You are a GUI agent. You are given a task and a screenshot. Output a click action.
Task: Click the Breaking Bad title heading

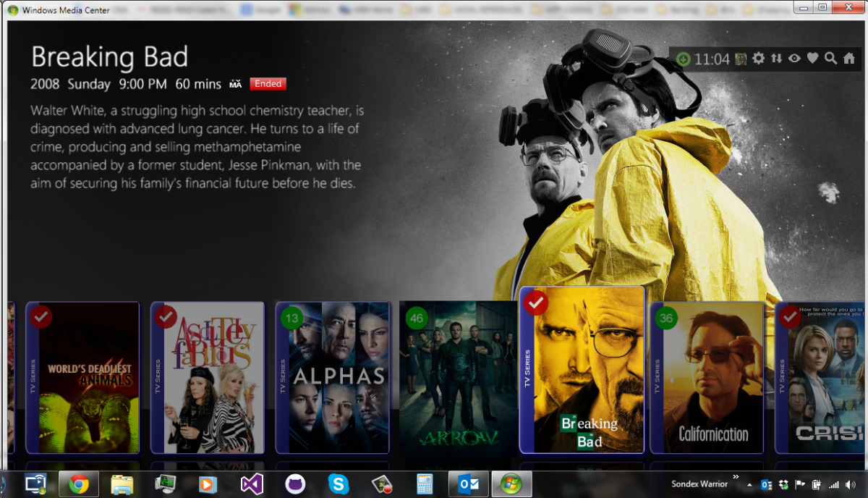pos(110,57)
